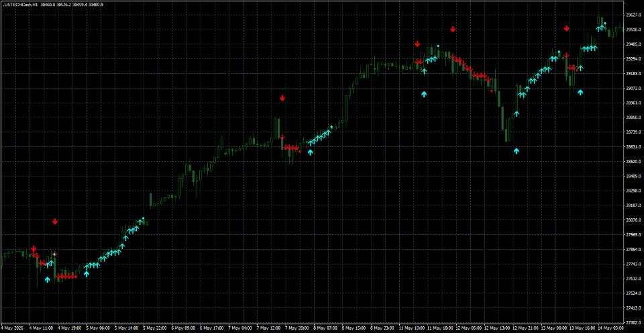Screen dimensions: 644x333
Task: Click the red sell arrow near 29516 on 13 May
Action: coord(566,28)
